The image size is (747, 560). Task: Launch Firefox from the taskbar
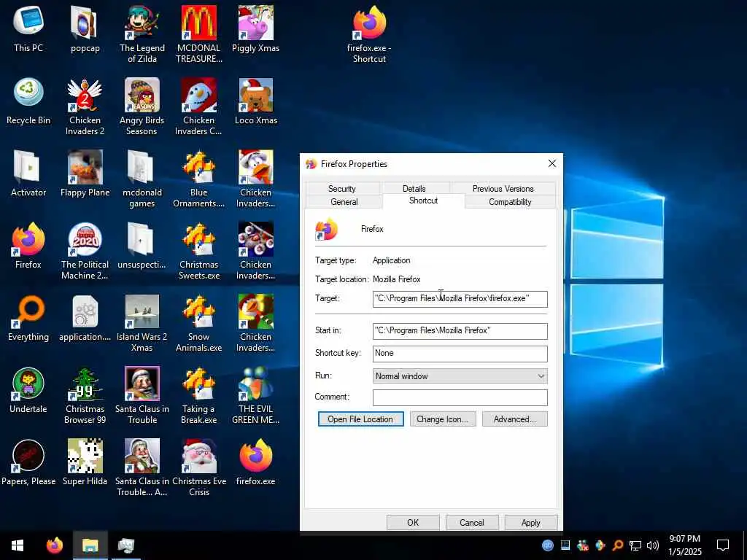click(54, 545)
